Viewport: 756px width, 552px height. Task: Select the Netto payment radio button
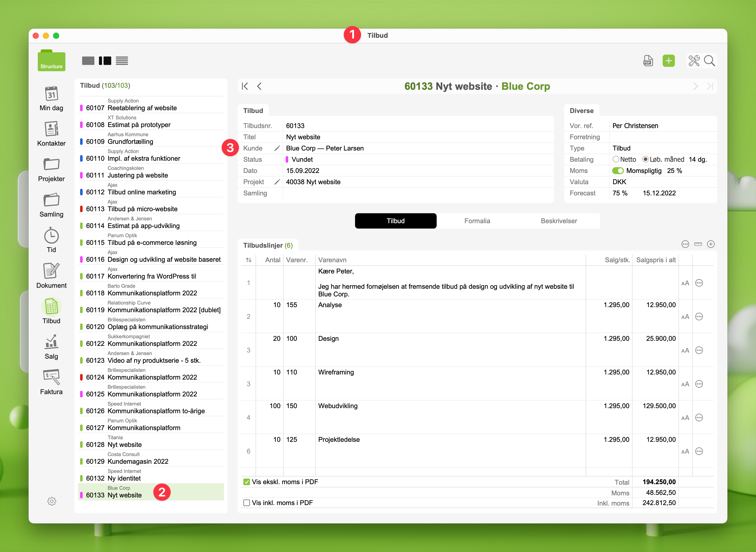tap(616, 159)
